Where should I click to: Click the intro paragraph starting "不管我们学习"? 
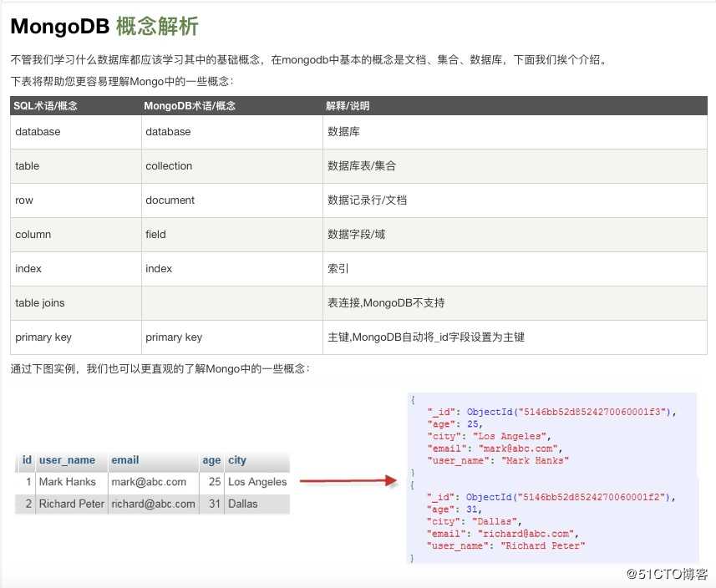tap(309, 59)
